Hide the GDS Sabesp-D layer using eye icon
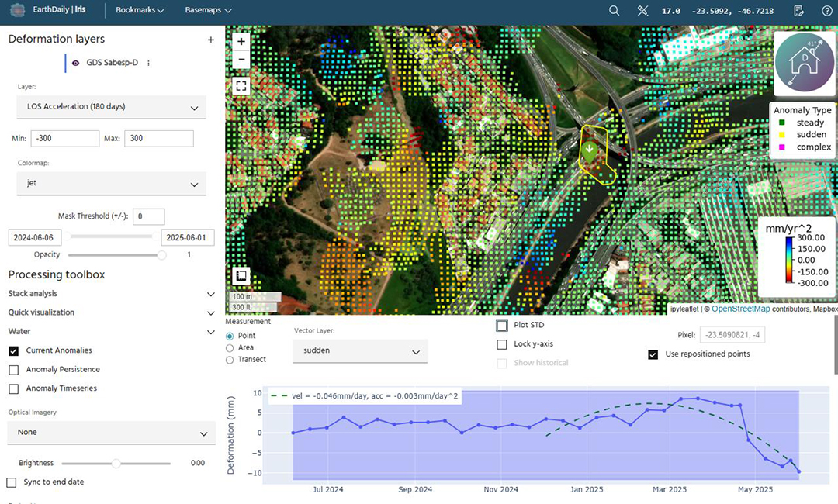 click(x=76, y=64)
